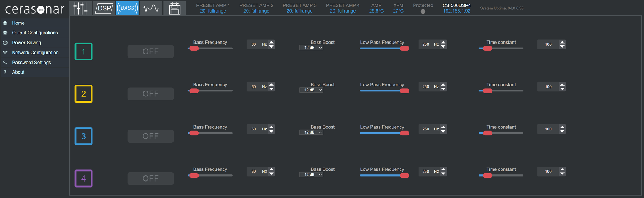Open the PRESET AMP 1 fullrange link
Image resolution: width=644 pixels, height=198 pixels.
(x=213, y=11)
